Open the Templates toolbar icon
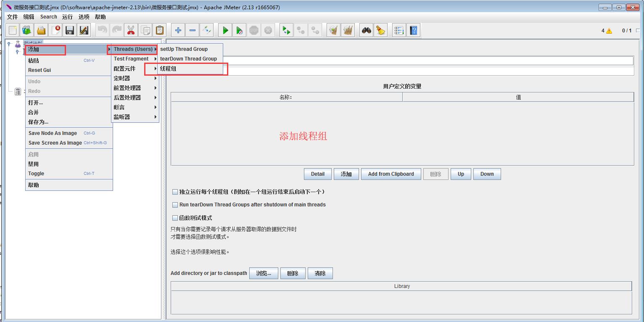This screenshot has width=644, height=322. [x=27, y=30]
